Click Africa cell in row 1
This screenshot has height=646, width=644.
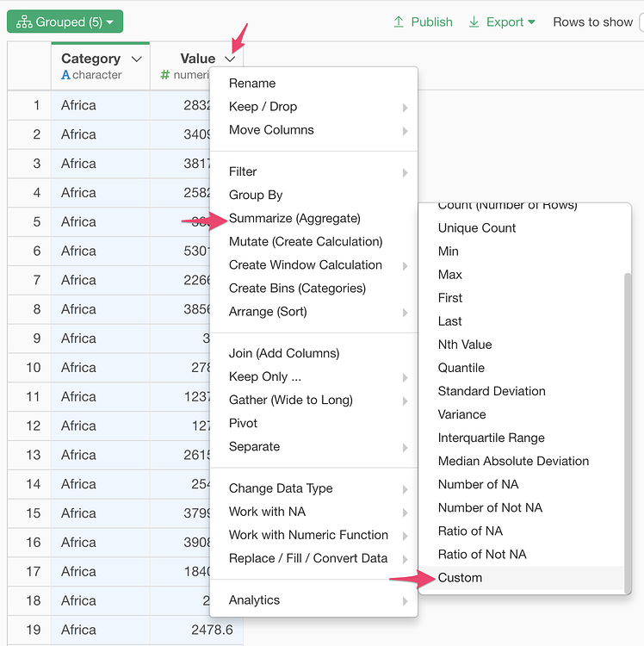pos(101,105)
